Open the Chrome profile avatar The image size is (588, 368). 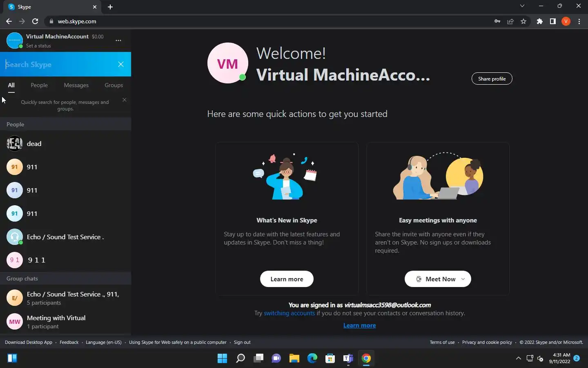[566, 21]
